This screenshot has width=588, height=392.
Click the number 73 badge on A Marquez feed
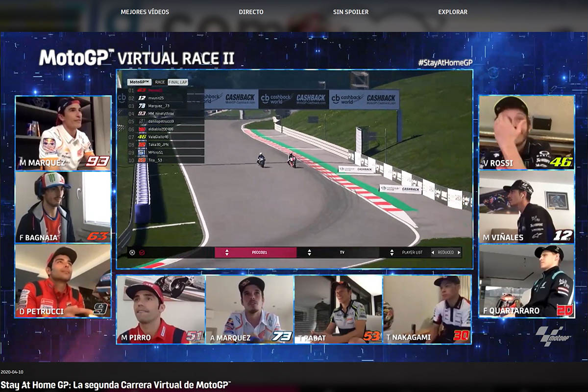pos(283,336)
